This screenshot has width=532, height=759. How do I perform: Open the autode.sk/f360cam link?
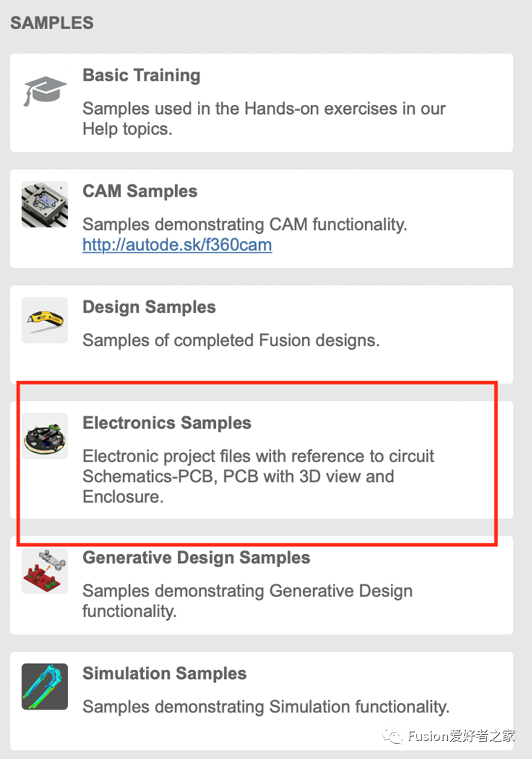click(x=177, y=245)
